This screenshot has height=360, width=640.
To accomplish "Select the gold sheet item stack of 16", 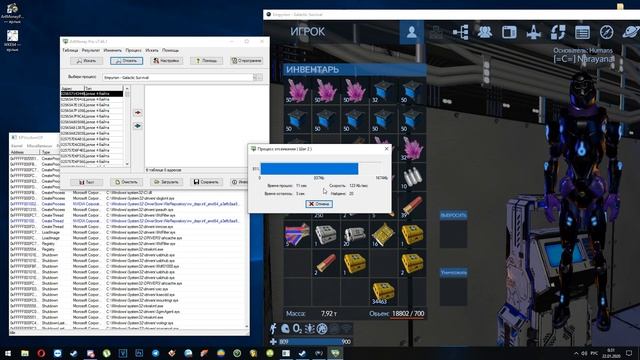I will (x=383, y=235).
